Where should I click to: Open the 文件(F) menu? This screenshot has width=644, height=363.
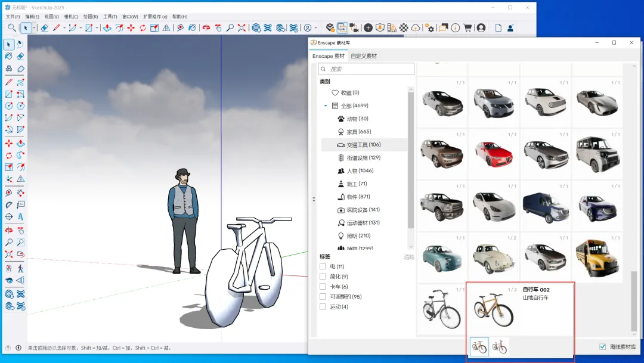13,17
